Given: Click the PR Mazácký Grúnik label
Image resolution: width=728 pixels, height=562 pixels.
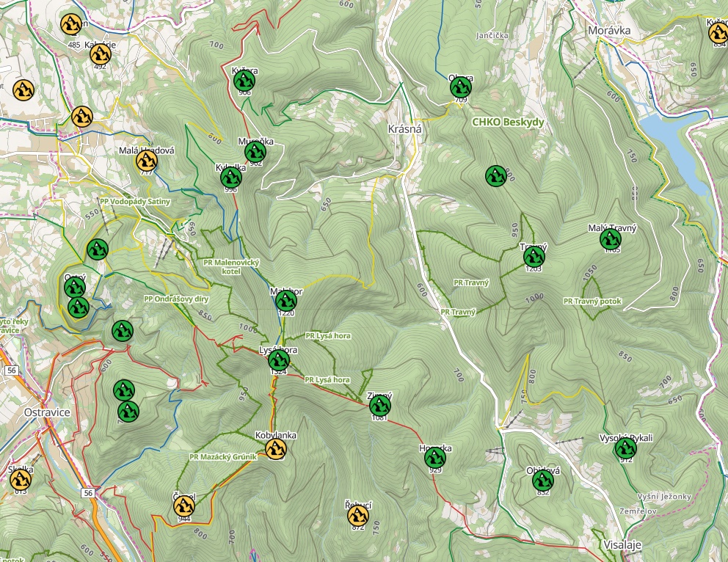Looking at the screenshot, I should [x=223, y=457].
